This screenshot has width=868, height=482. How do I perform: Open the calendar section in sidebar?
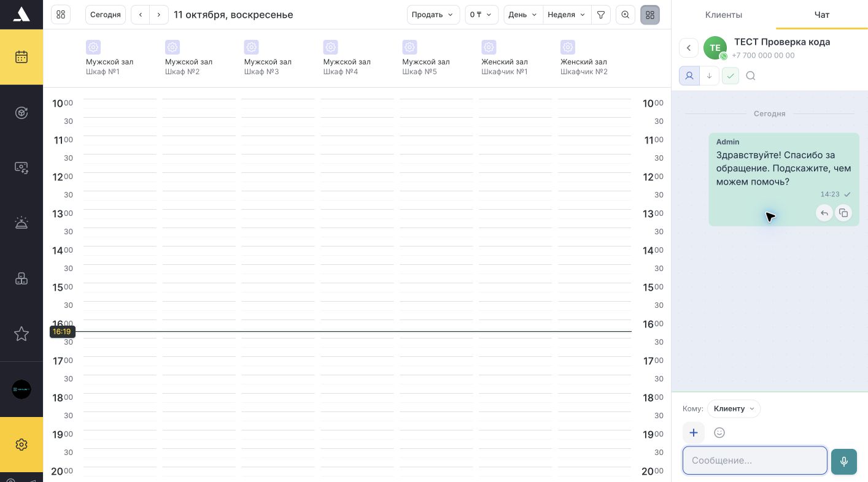click(x=21, y=57)
